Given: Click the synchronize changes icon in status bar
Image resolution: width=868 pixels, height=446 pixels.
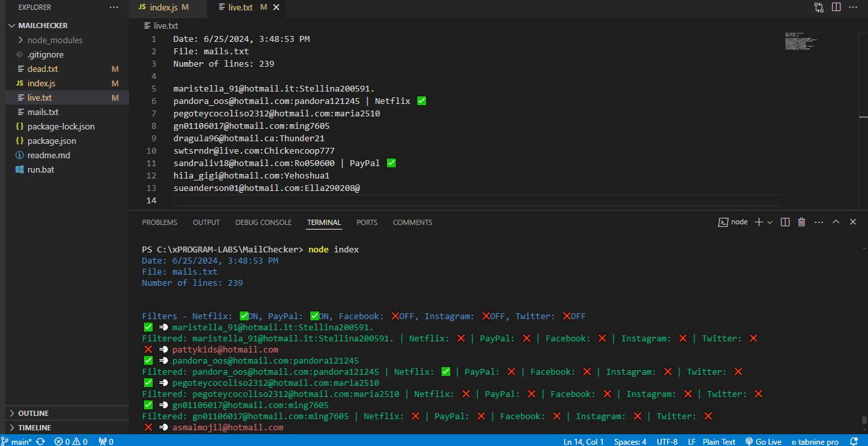Looking at the screenshot, I should [x=41, y=441].
